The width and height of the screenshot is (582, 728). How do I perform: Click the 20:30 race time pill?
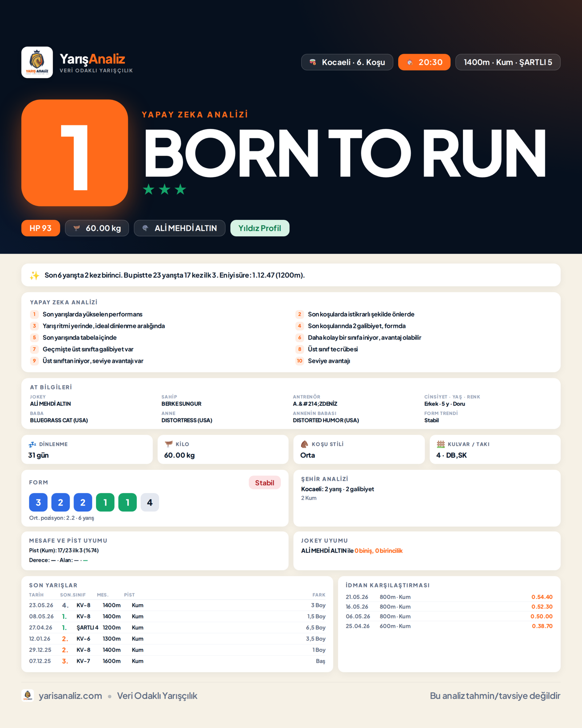click(x=424, y=62)
